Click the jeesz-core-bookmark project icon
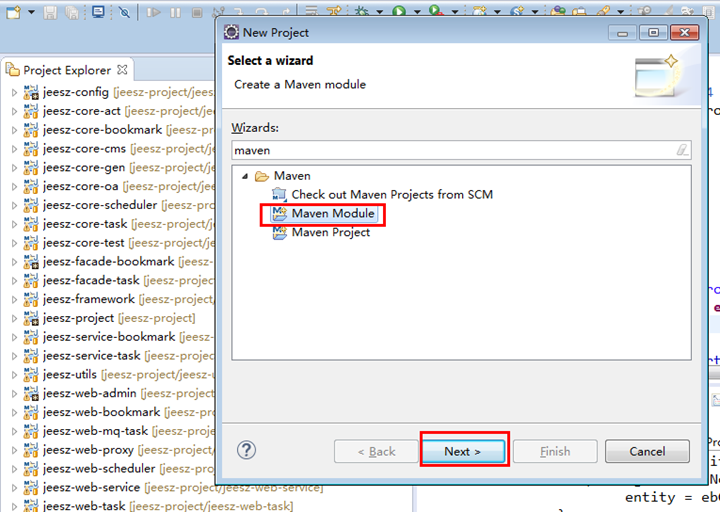 [31, 130]
